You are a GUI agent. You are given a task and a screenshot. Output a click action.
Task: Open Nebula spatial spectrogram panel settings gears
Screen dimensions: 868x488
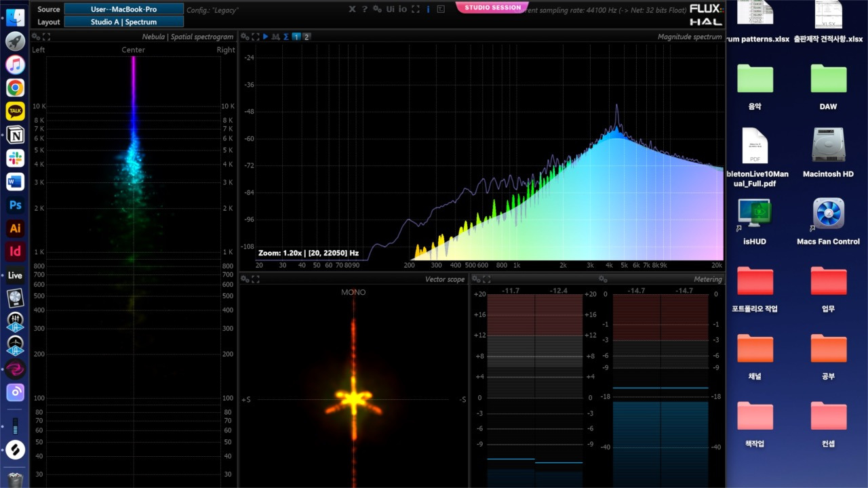[36, 37]
